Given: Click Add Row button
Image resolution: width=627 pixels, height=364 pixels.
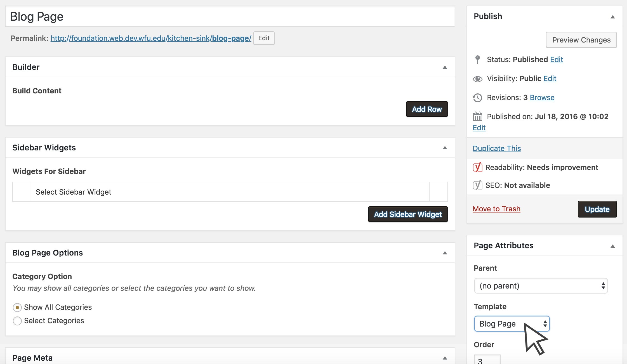Looking at the screenshot, I should [427, 109].
